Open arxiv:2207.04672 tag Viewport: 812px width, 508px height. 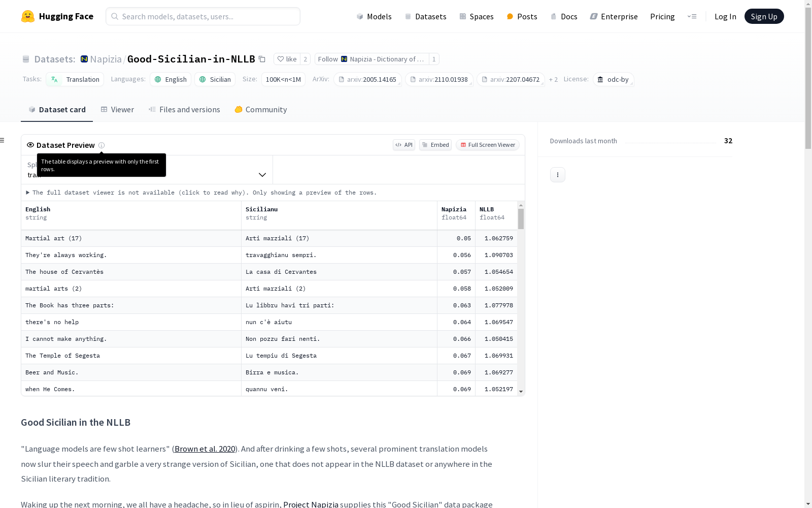pyautogui.click(x=511, y=79)
